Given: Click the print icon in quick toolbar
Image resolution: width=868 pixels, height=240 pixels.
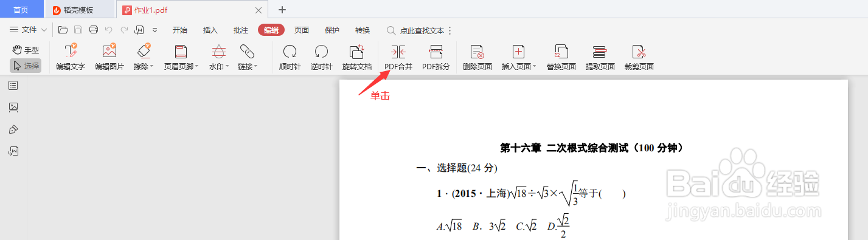Looking at the screenshot, I should coord(94,30).
